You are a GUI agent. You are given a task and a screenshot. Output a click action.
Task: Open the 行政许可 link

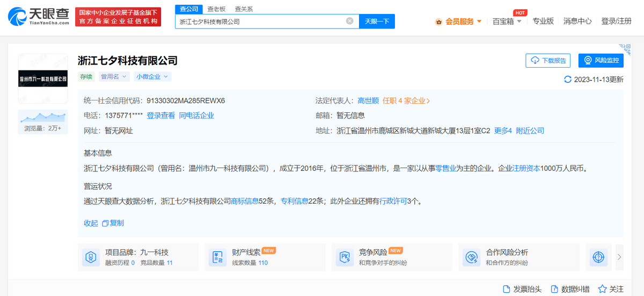tap(393, 201)
